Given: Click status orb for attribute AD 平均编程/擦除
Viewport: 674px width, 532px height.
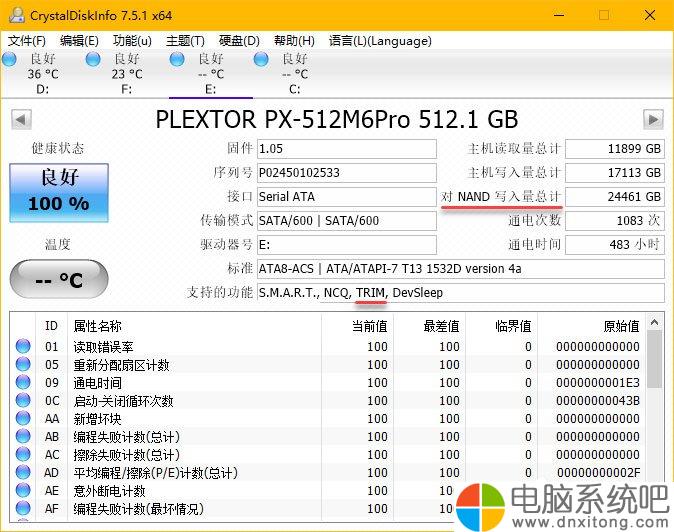Looking at the screenshot, I should pyautogui.click(x=23, y=472).
